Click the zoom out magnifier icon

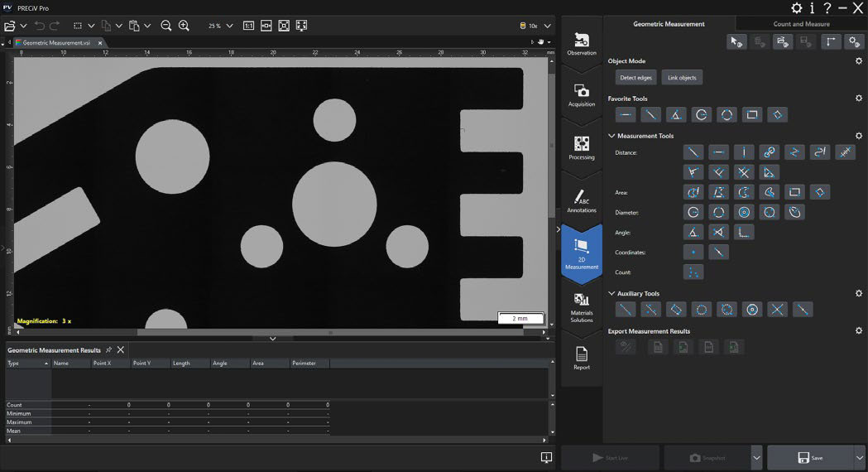pyautogui.click(x=165, y=26)
